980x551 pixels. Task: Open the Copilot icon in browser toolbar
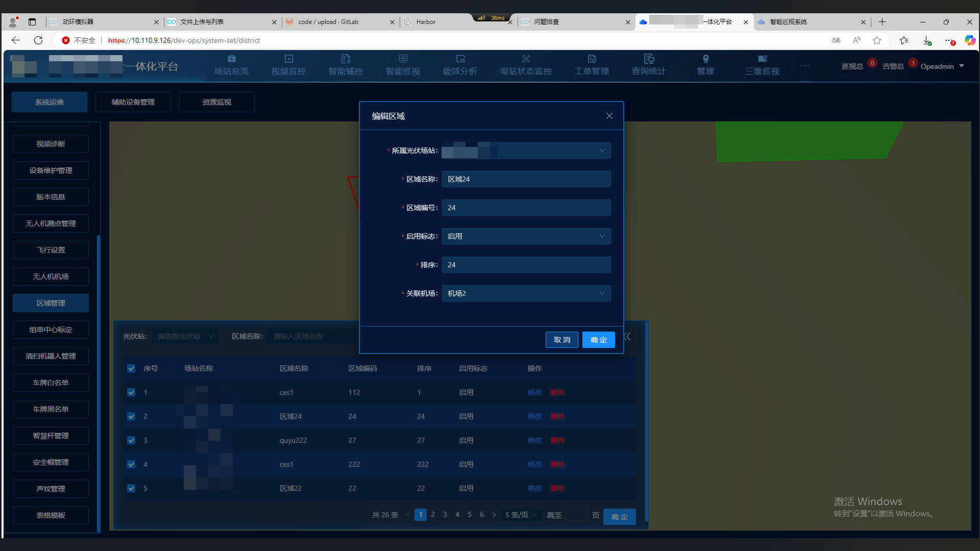(x=970, y=40)
